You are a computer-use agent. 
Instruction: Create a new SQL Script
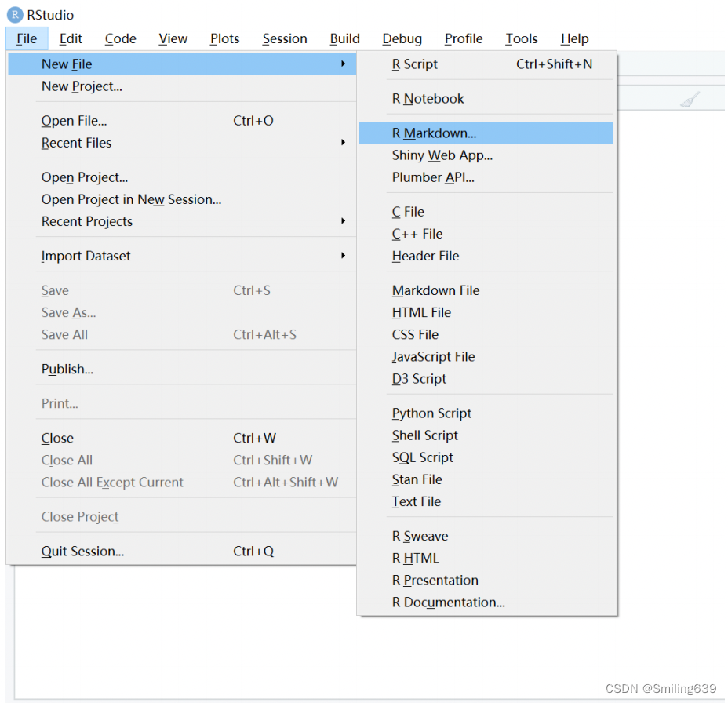(486, 457)
